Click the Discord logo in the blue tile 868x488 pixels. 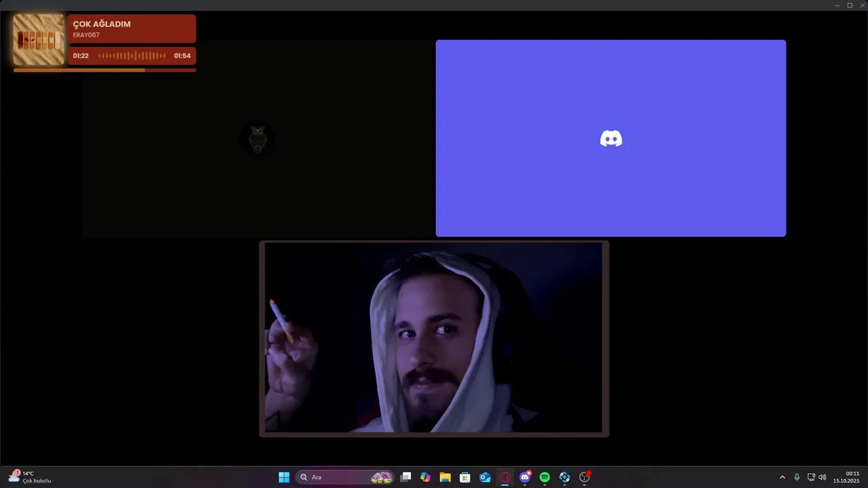point(611,138)
